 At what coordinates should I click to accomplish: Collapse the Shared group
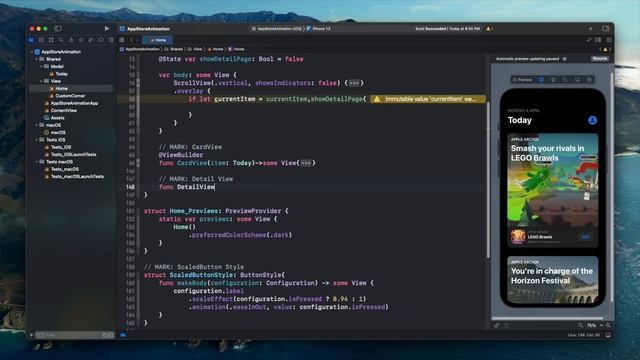pyautogui.click(x=37, y=59)
